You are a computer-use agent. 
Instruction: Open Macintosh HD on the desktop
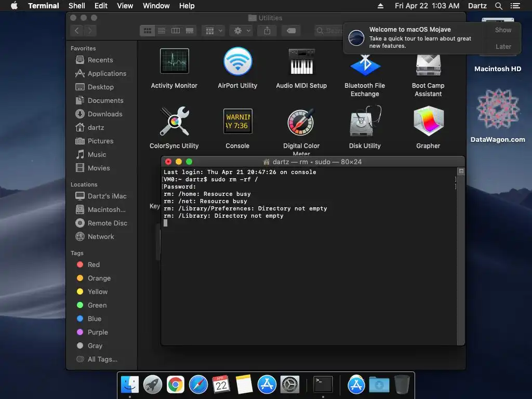[x=498, y=44]
